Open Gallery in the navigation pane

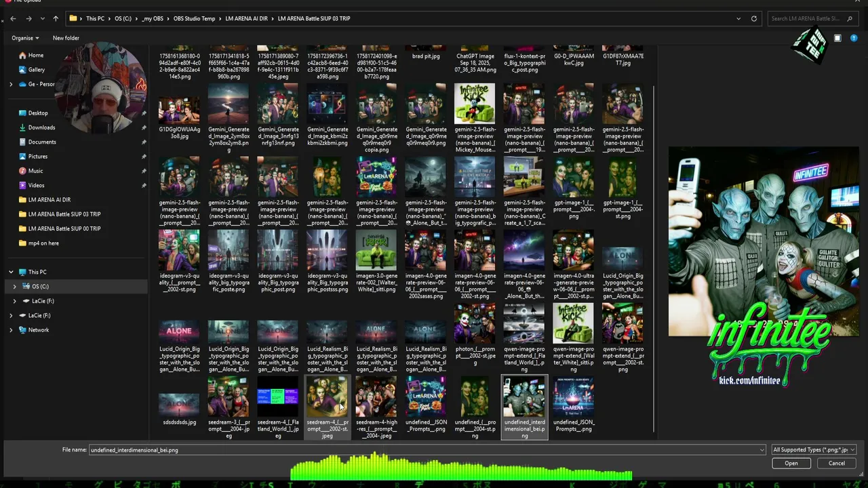(37, 69)
